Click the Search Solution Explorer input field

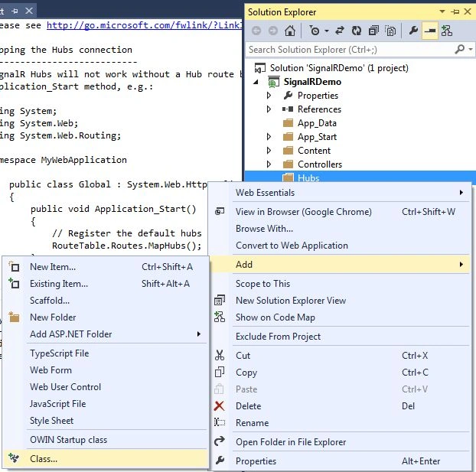349,50
